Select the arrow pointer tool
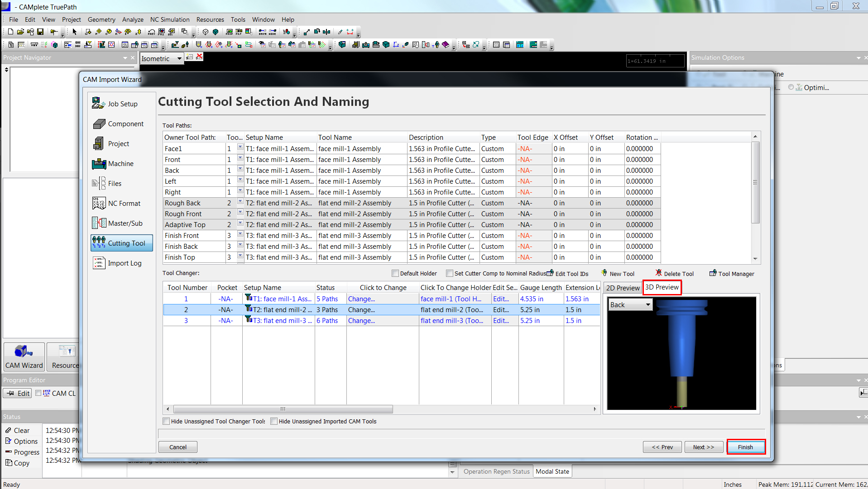This screenshot has height=489, width=868. coord(74,32)
